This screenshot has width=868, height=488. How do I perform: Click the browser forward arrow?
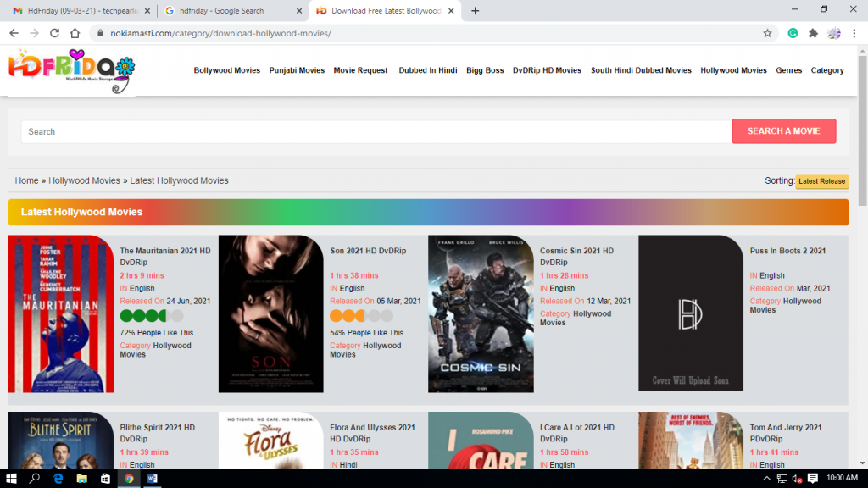[34, 33]
